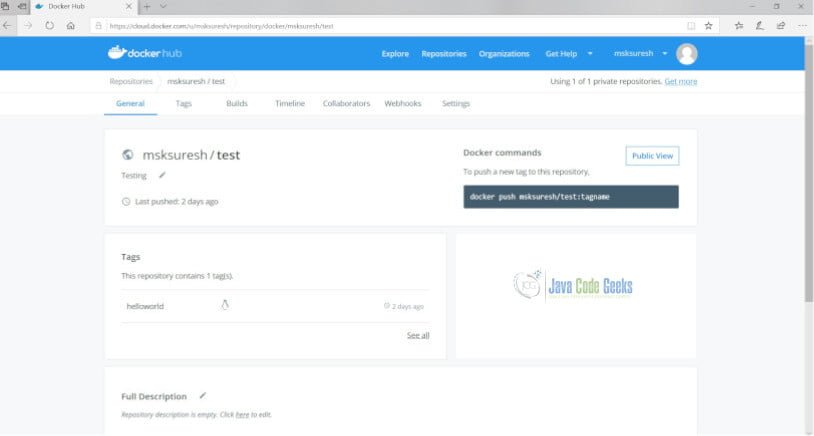
Task: Open the Organizations menu item
Action: pyautogui.click(x=504, y=53)
